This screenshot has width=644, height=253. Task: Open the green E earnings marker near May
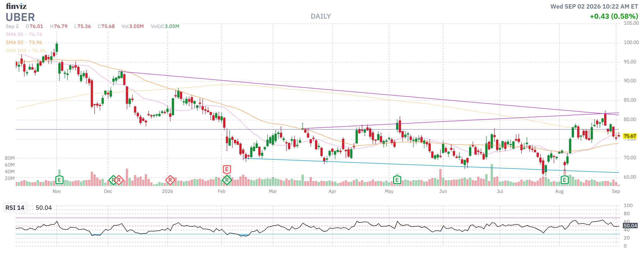(397, 180)
